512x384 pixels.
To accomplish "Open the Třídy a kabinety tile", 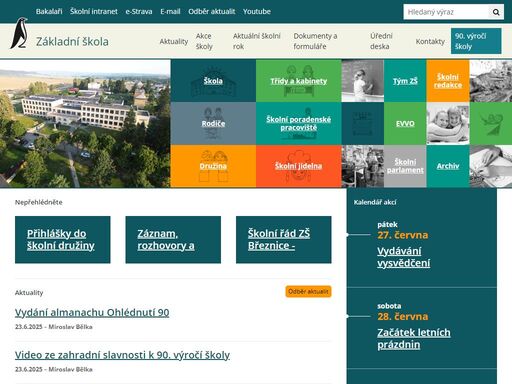I will (x=299, y=81).
